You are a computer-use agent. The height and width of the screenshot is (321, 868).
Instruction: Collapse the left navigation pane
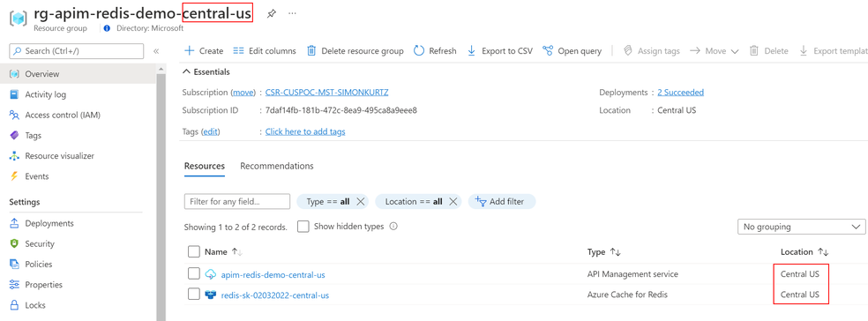point(156,51)
